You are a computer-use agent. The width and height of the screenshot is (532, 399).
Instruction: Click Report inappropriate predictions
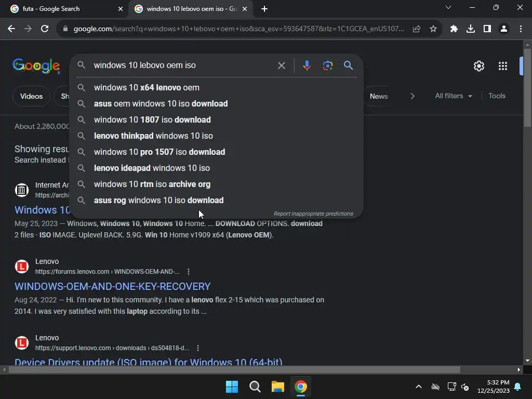[x=313, y=214]
